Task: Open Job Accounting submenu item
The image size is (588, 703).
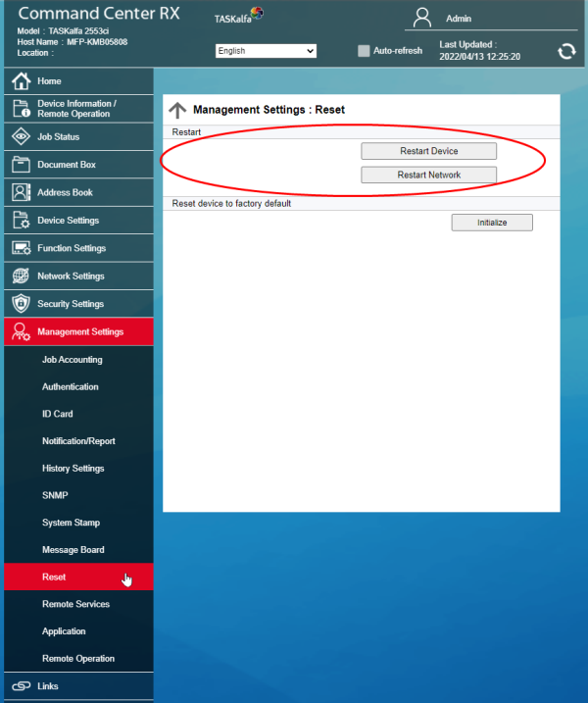Action: tap(73, 360)
